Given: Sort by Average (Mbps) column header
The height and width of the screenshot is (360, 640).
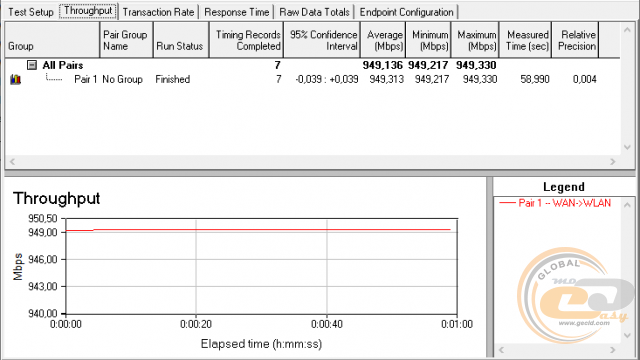Looking at the screenshot, I should point(383,40).
